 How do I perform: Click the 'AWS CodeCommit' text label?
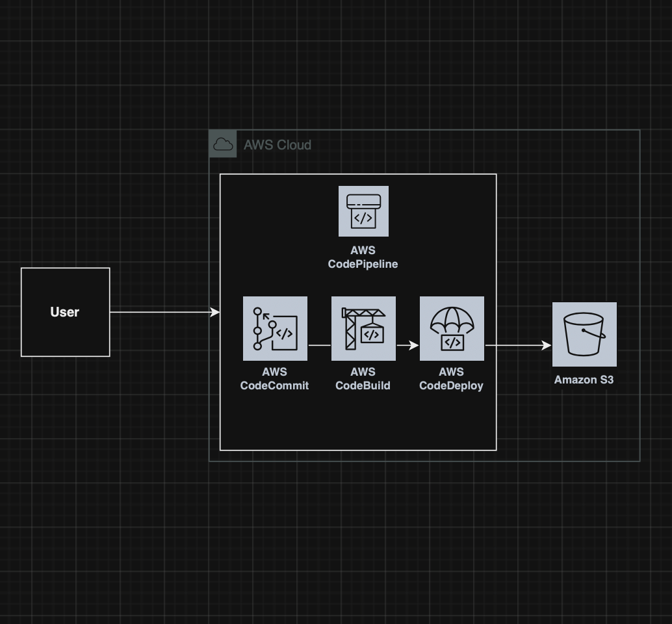(x=274, y=379)
